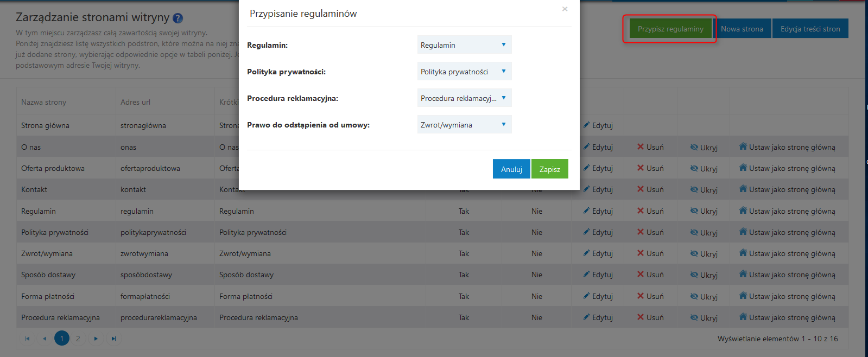Save with the Zapisz button
The height and width of the screenshot is (357, 868).
[x=549, y=169]
